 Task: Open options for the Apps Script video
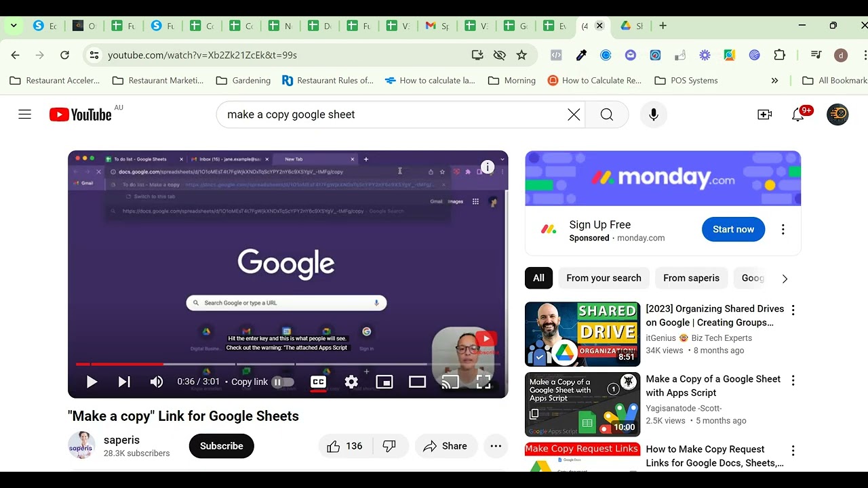(x=793, y=380)
